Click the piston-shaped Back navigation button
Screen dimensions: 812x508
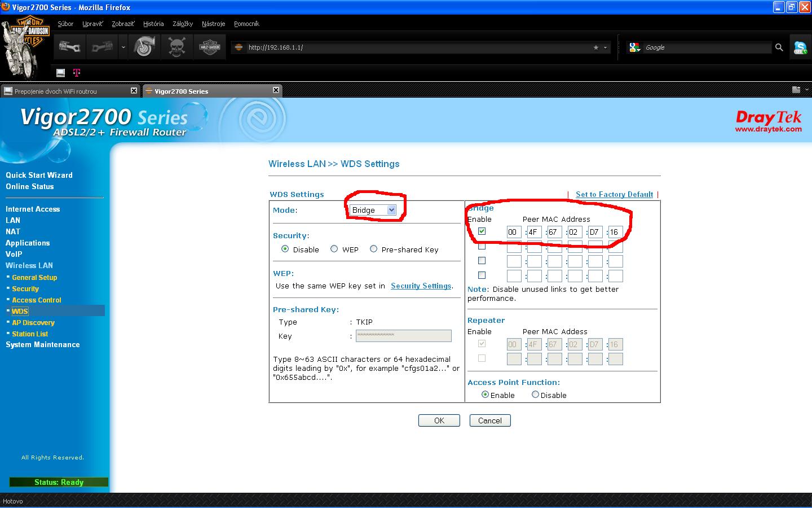(70, 47)
